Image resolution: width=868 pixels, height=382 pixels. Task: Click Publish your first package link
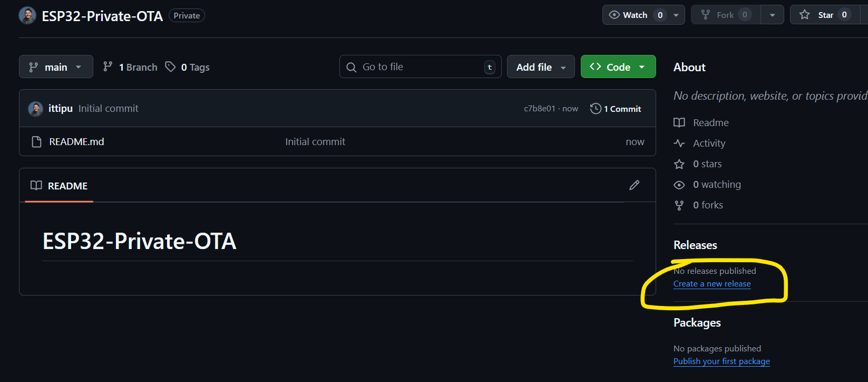point(721,361)
